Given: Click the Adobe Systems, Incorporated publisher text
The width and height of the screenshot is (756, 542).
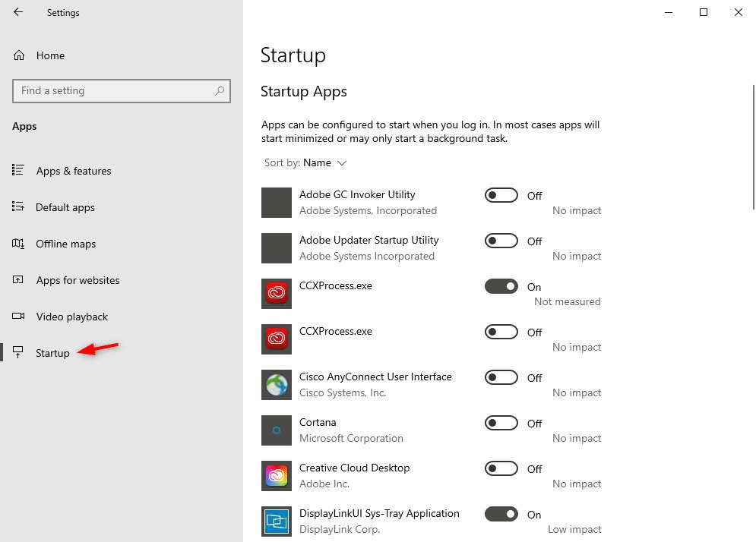Looking at the screenshot, I should pos(368,210).
